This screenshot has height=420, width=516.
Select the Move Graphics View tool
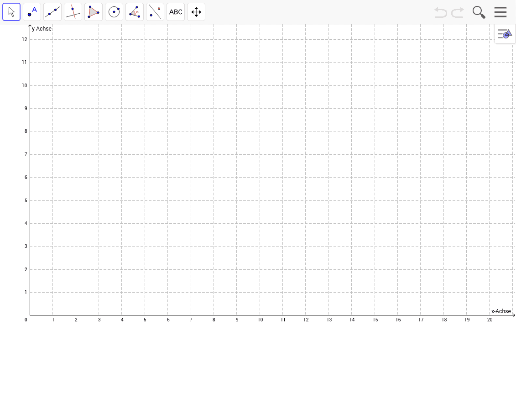click(x=196, y=12)
